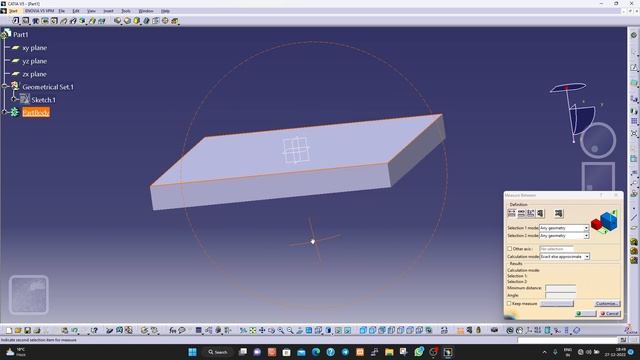The width and height of the screenshot is (640, 360).
Task: Select the highlighted PartBody label
Action: pos(36,112)
